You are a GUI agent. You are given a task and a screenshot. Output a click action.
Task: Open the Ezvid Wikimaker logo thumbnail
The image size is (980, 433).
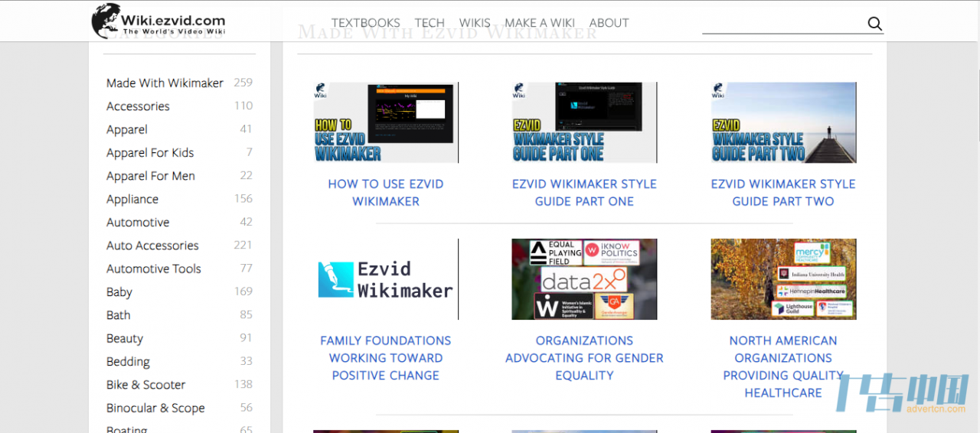tap(386, 279)
